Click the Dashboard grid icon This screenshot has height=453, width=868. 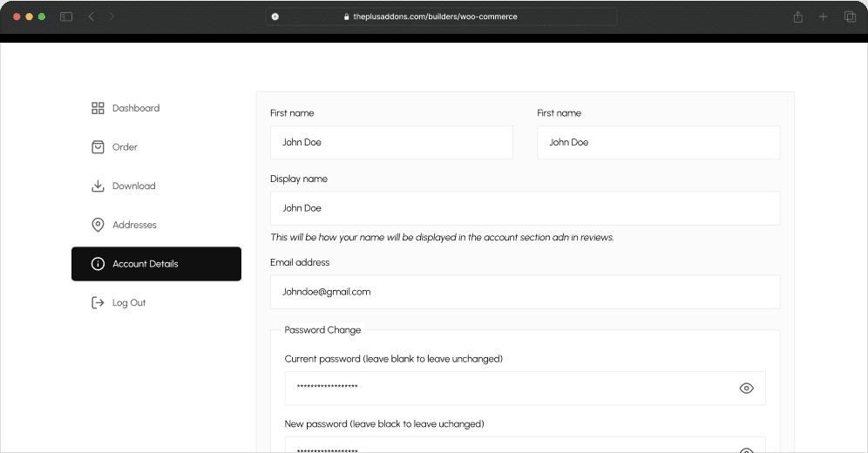98,108
